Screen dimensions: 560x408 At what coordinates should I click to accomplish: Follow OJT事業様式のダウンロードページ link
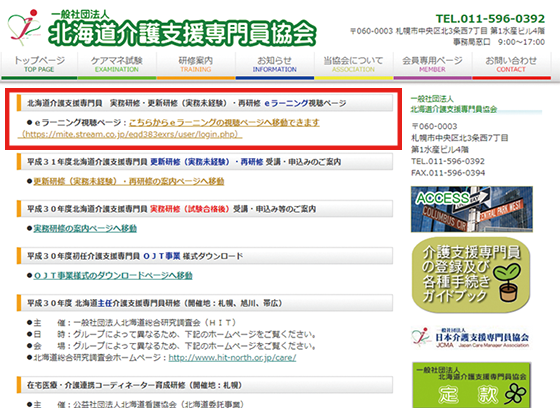tap(113, 275)
